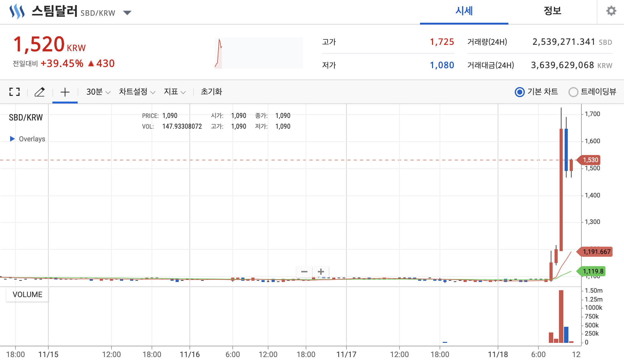Select the pencil drawing tool
624x364 pixels.
pos(40,92)
